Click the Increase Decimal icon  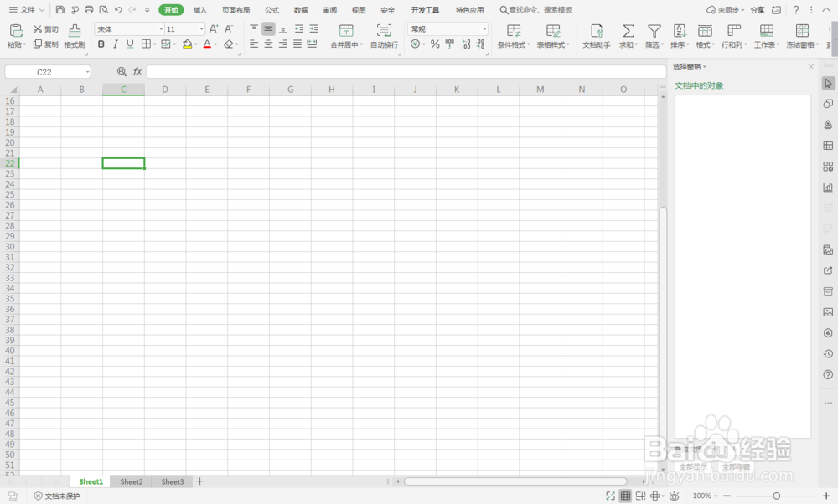coord(466,44)
